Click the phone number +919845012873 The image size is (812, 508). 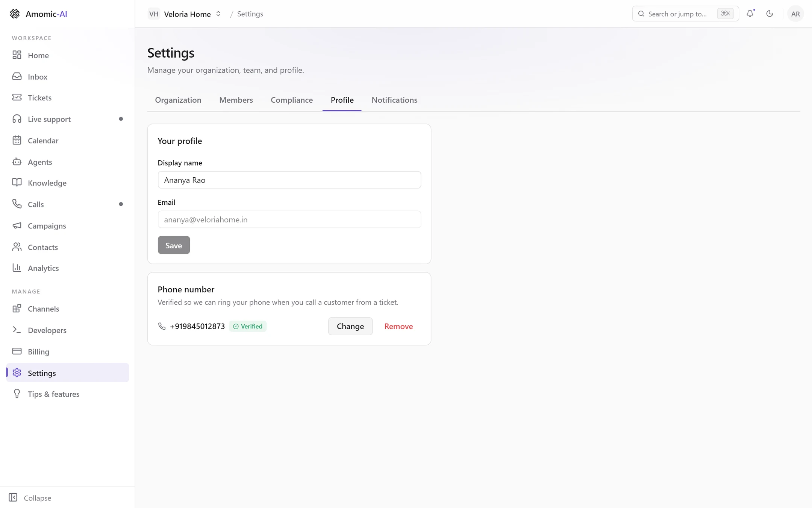[197, 326]
